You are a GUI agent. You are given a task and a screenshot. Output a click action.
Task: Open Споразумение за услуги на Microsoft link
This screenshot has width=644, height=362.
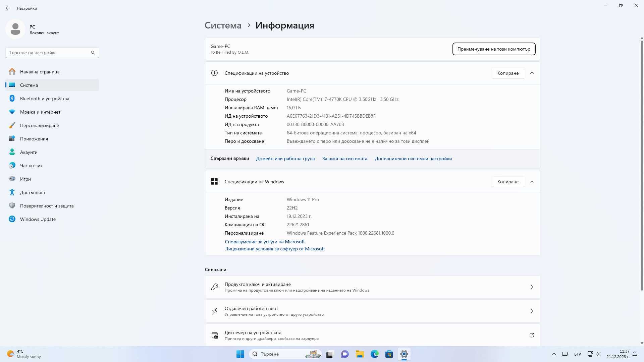tap(265, 242)
